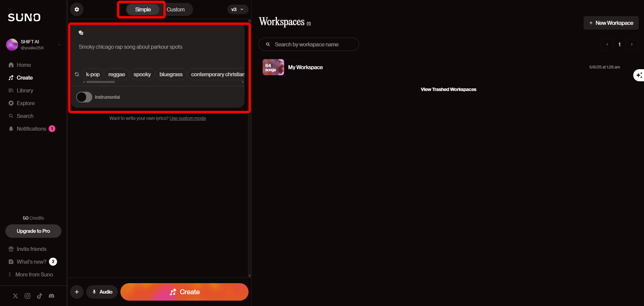Switch to Custom mode
Viewport: 644px width, 306px height.
click(x=176, y=9)
